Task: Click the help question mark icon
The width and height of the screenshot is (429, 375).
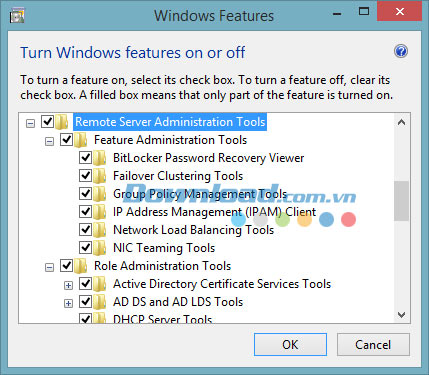Action: pos(401,51)
